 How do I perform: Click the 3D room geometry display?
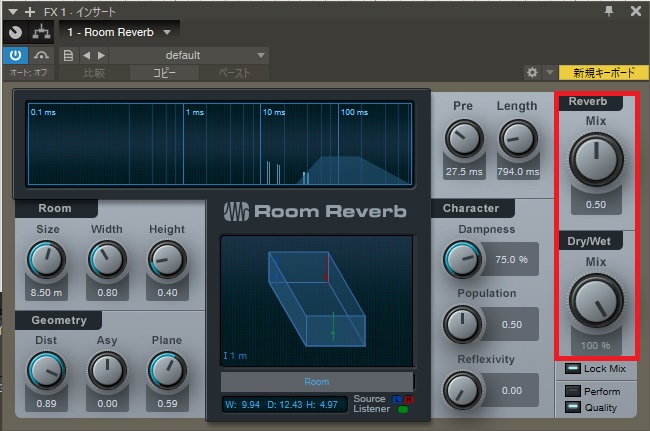click(x=317, y=301)
